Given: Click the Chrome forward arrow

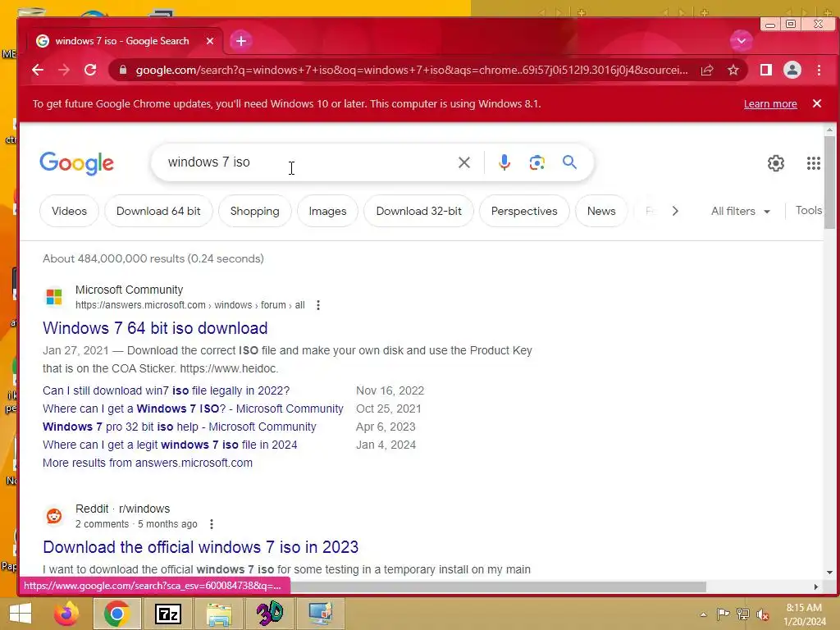Looking at the screenshot, I should [64, 70].
